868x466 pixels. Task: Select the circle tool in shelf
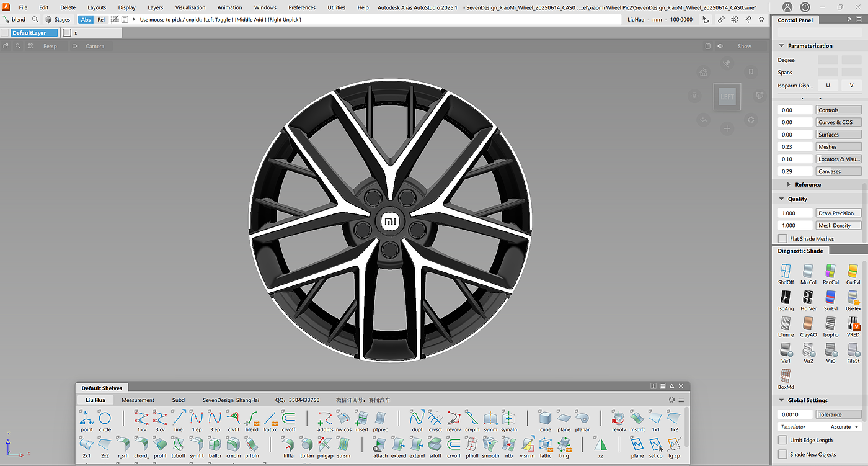(105, 419)
